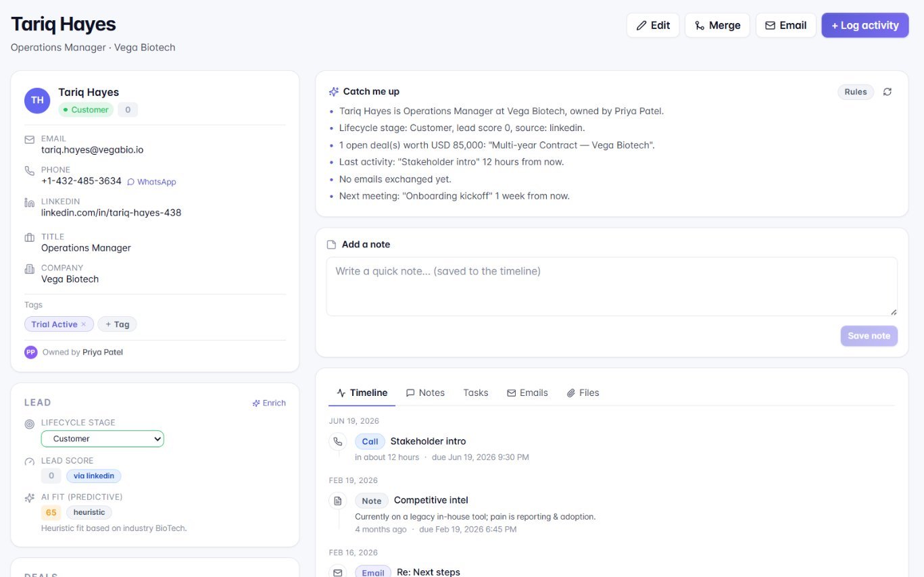Open the Lifecycle Stage dropdown
This screenshot has width=924, height=577.
click(102, 439)
